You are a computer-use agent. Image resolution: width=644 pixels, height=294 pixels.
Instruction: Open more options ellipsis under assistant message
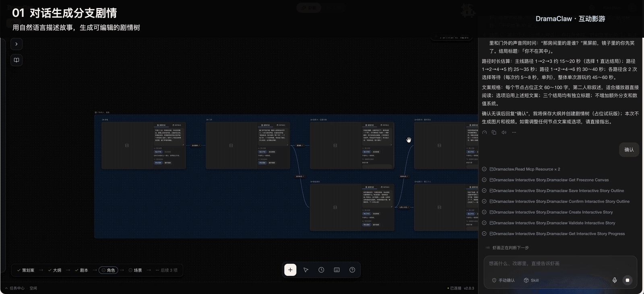point(514,132)
